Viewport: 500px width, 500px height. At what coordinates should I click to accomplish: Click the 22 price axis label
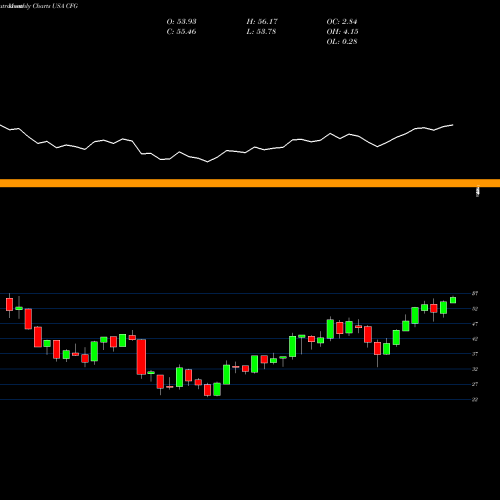coord(475,399)
